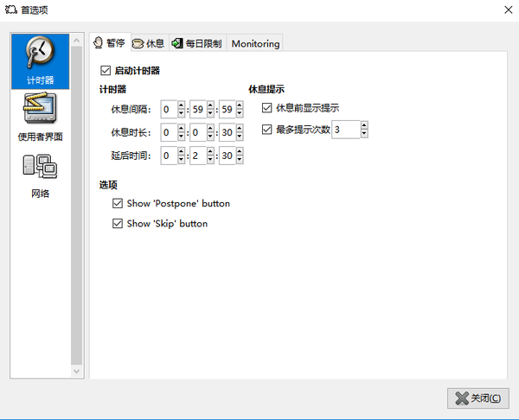The height and width of the screenshot is (420, 519).
Task: Click the 延后时间 hours field
Action: point(170,156)
